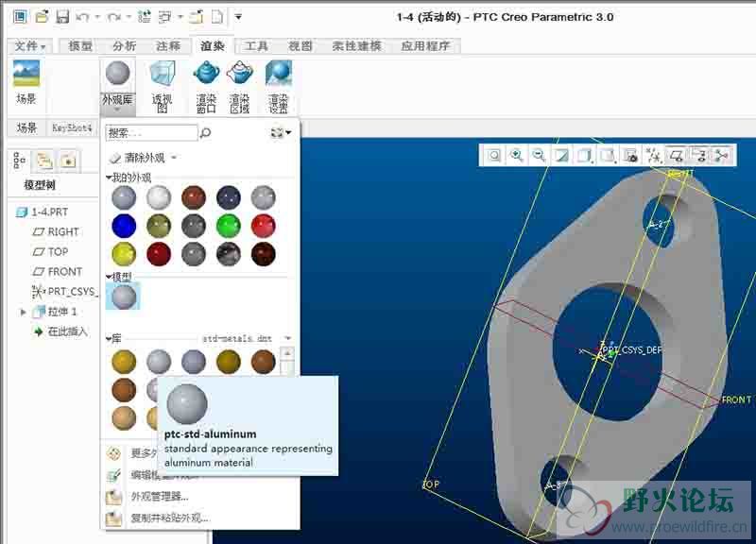Viewport: 756px width, 544px height.
Task: Select the bright green appearance swatch
Action: pyautogui.click(x=228, y=226)
